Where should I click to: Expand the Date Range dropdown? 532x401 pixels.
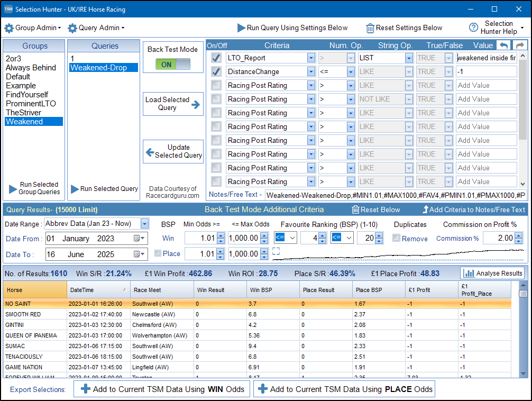point(144,224)
